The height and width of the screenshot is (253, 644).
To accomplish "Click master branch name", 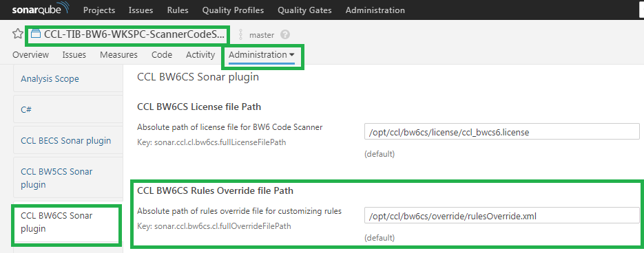I will click(262, 35).
